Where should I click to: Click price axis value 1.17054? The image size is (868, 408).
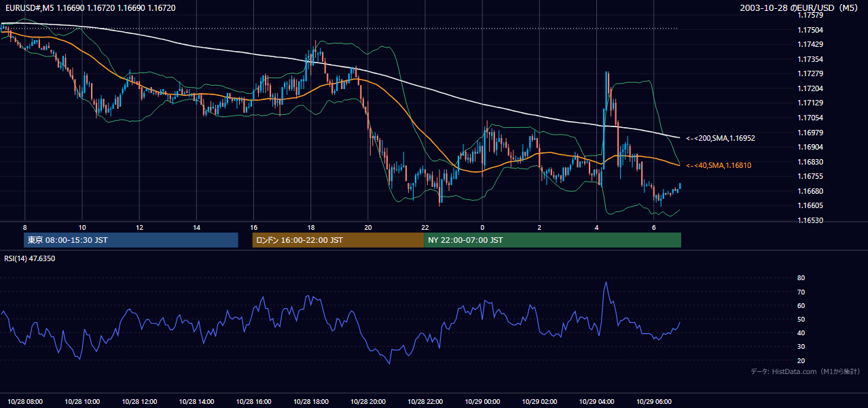pyautogui.click(x=810, y=118)
